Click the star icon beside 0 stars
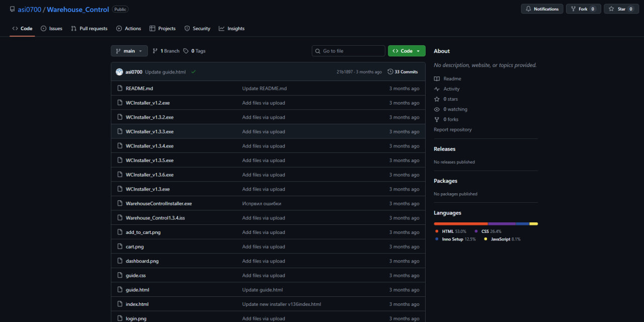 [x=437, y=99]
